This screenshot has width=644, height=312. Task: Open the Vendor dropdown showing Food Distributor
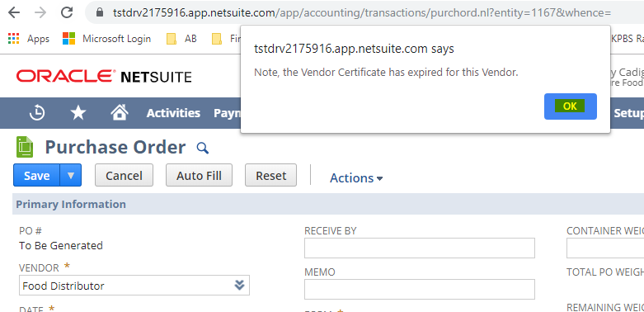pyautogui.click(x=134, y=286)
